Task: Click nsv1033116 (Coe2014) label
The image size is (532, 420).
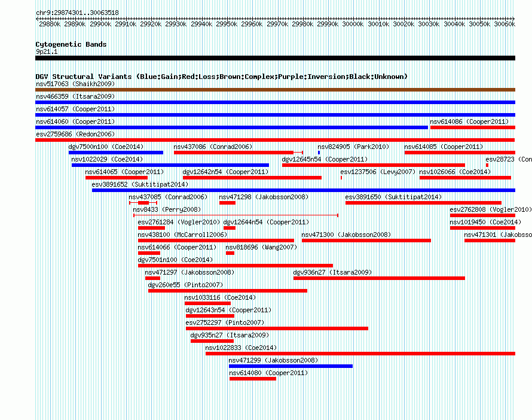Action: tap(220, 297)
